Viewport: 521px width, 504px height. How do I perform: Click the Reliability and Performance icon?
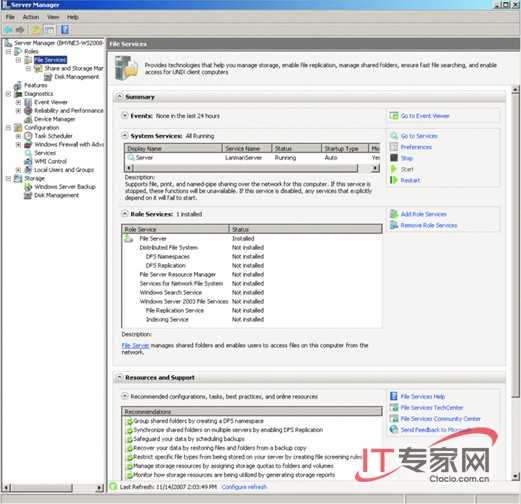click(28, 110)
